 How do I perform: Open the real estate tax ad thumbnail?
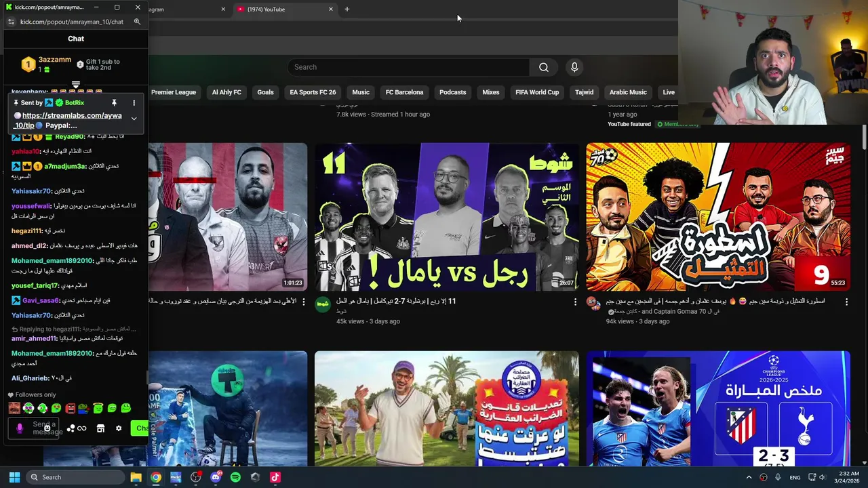447,409
